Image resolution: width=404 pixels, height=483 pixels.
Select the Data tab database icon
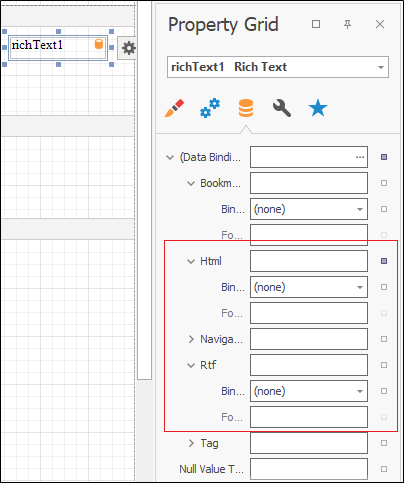246,108
